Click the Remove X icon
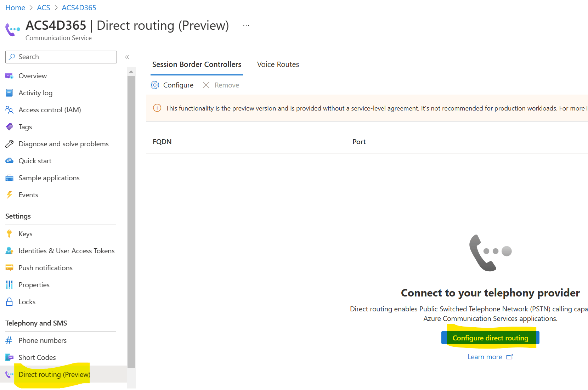The height and width of the screenshot is (390, 588). 206,85
